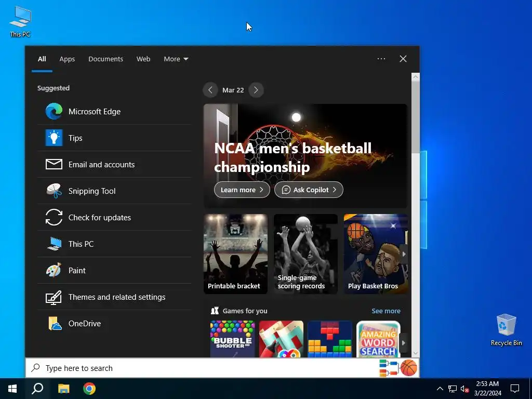Launch Google Chrome from the taskbar
The image size is (532, 399).
click(89, 389)
